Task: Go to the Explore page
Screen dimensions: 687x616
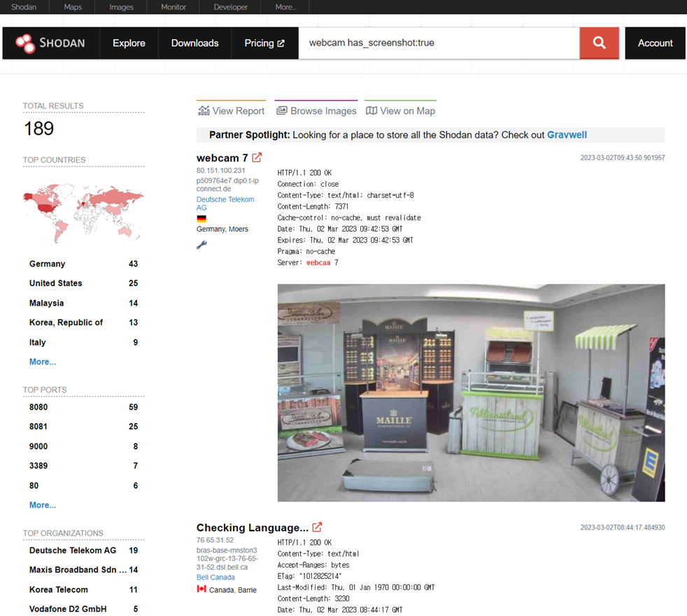Action: click(129, 43)
